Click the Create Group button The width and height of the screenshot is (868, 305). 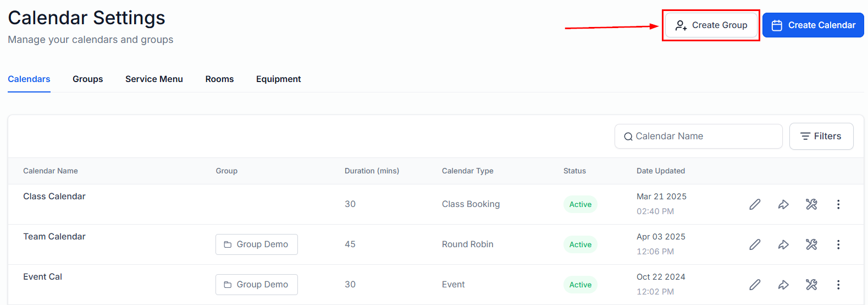pos(711,25)
